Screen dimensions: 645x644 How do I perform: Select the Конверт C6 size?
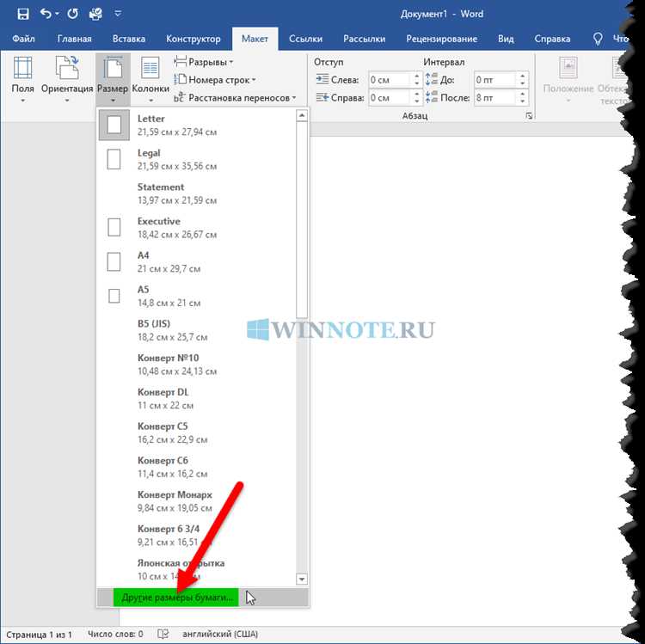[x=197, y=466]
